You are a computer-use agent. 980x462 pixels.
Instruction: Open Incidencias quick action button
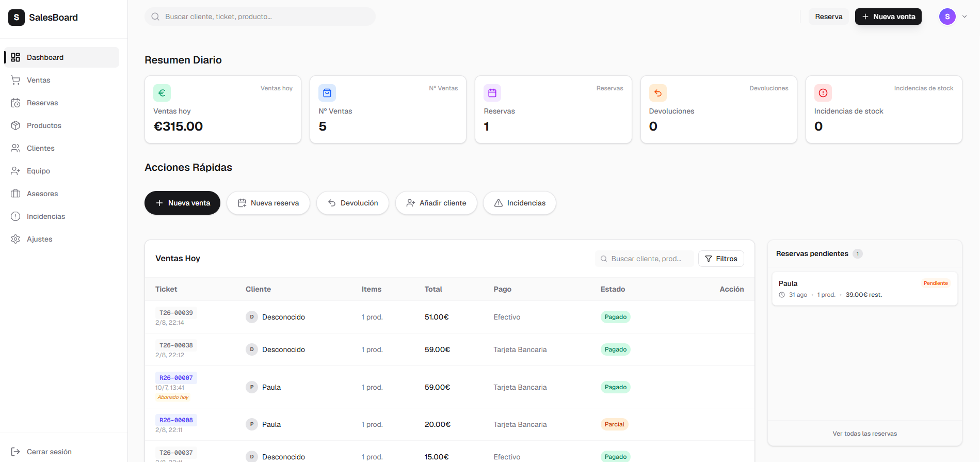point(520,203)
